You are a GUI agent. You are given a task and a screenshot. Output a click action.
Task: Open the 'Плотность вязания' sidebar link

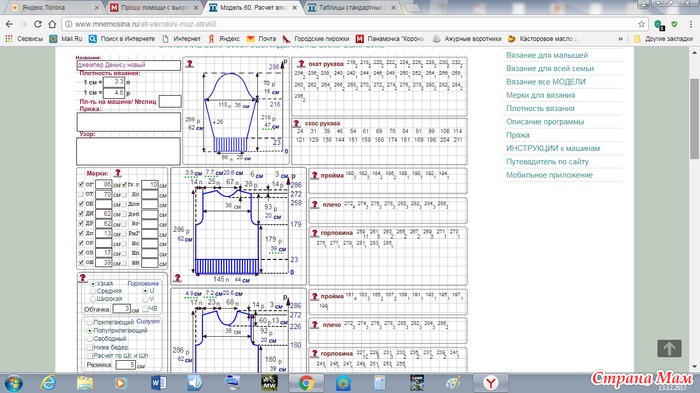point(540,109)
